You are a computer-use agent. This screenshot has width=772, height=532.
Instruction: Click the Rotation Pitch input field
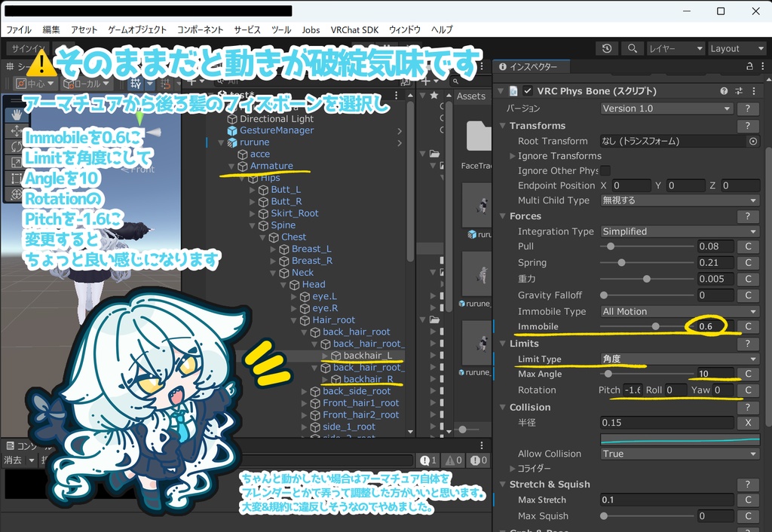[633, 390]
